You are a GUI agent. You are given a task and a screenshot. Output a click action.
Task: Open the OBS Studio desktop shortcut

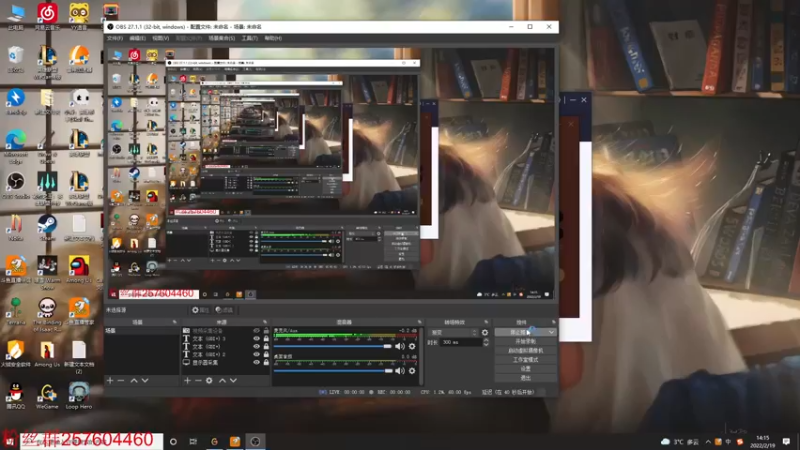tap(16, 186)
